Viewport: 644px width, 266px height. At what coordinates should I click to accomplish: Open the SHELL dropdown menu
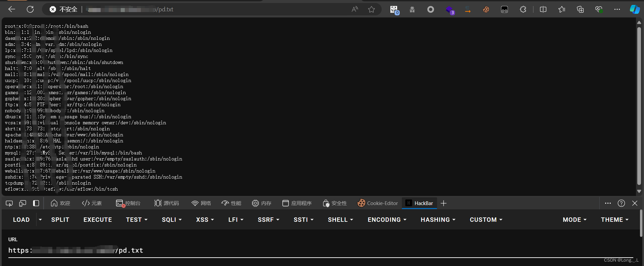click(x=340, y=220)
